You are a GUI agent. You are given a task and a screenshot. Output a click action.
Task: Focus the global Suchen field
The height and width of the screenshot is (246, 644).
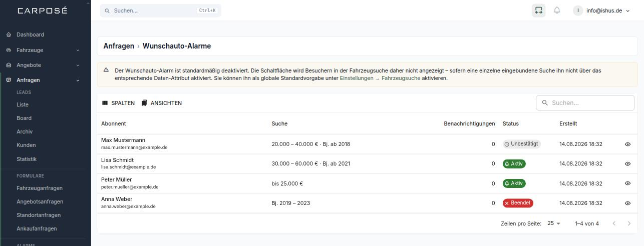(x=161, y=10)
